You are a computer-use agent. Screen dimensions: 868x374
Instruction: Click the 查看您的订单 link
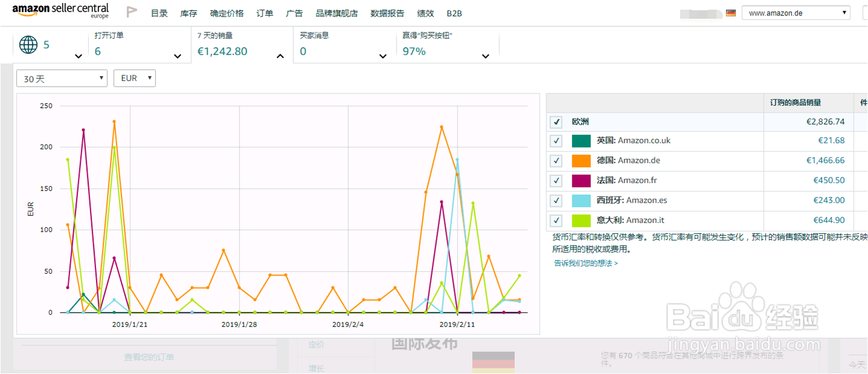click(x=149, y=357)
